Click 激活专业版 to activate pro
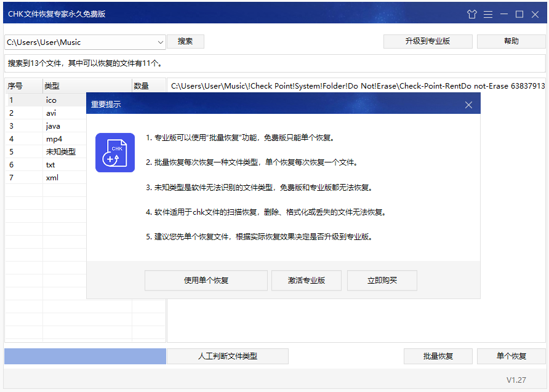The image size is (549, 392). (306, 280)
